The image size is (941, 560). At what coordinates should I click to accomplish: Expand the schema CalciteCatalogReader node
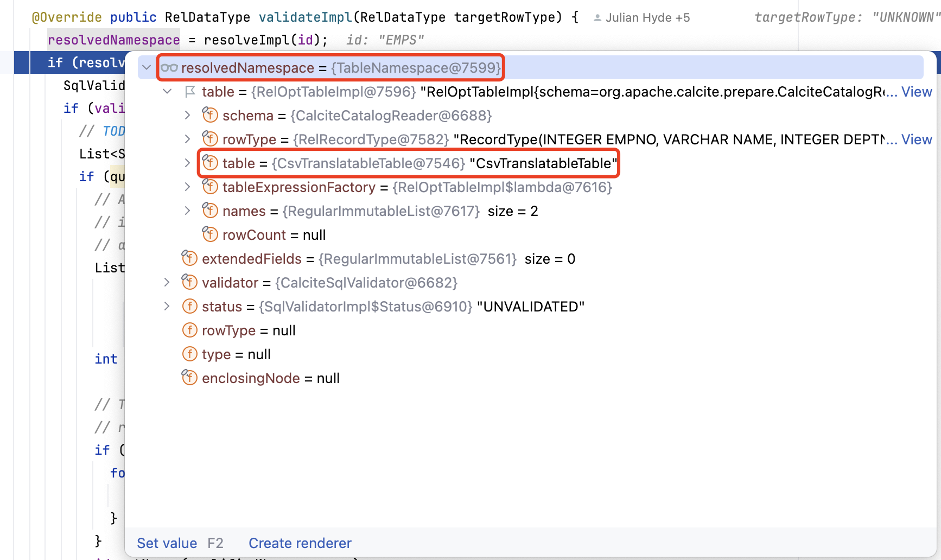pos(187,115)
